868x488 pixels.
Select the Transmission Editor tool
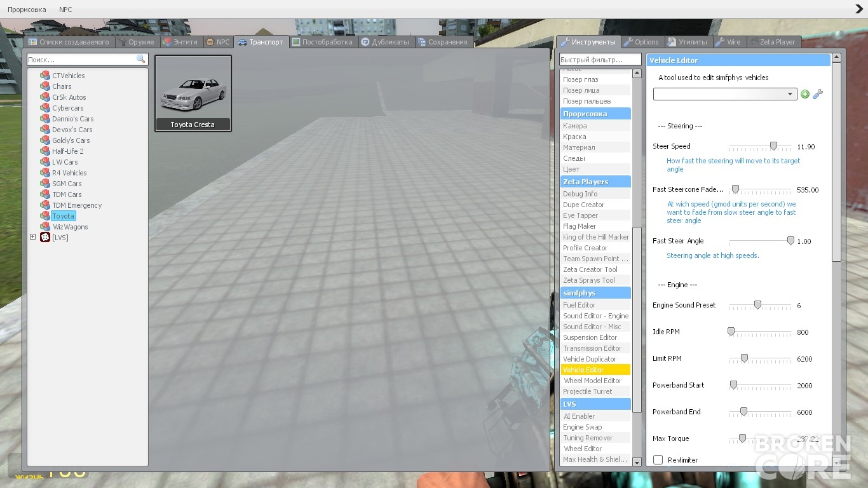click(595, 348)
